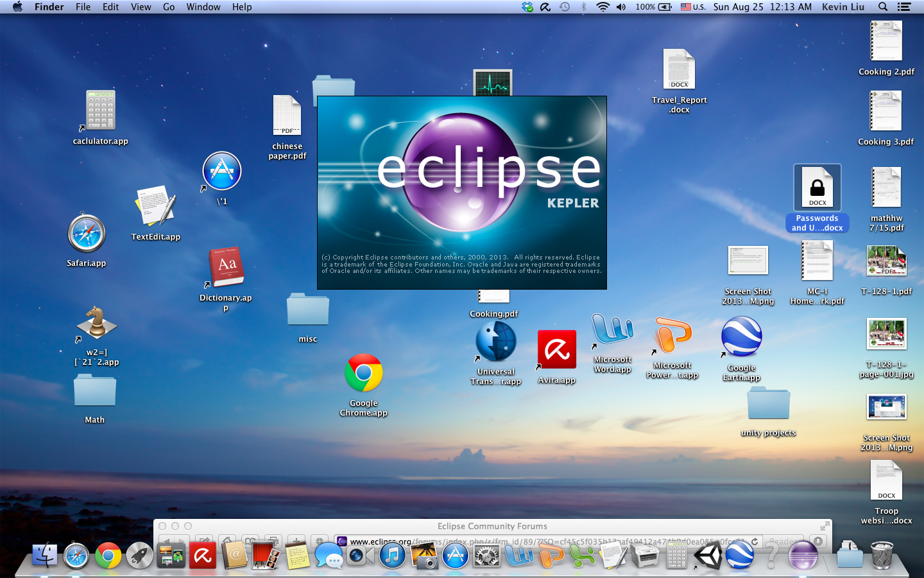
Task: Open the Go menu
Action: [x=169, y=7]
